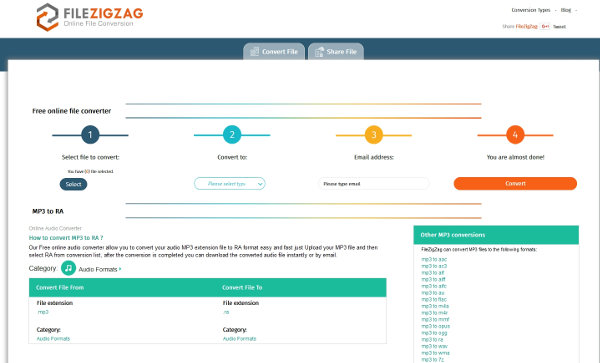Click the 'Online Audio Converter' text
The image size is (600, 363).
click(x=55, y=228)
